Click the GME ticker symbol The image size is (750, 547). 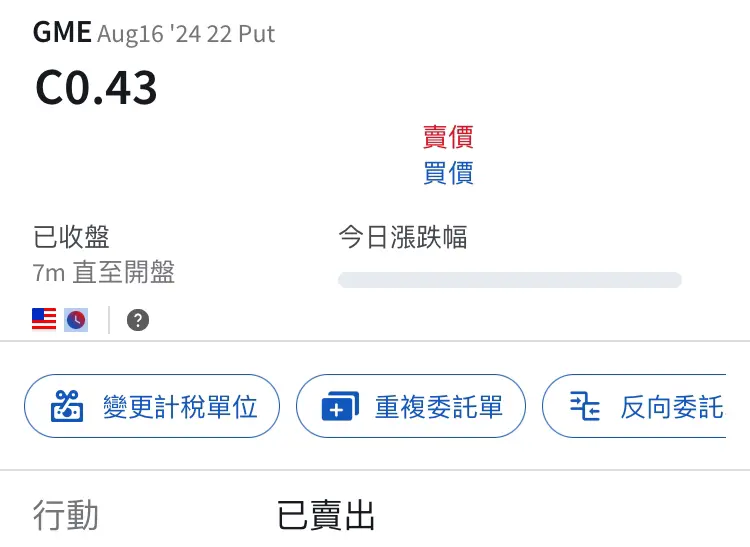[62, 33]
